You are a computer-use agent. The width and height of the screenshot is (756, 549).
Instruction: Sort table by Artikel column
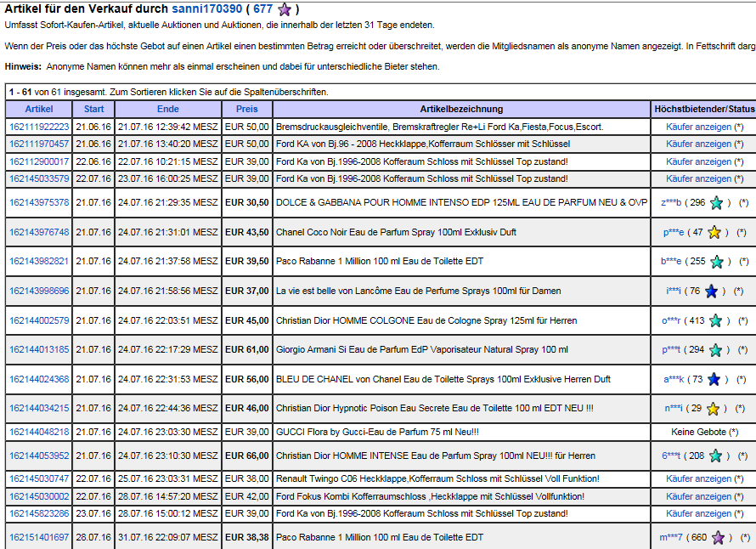pyautogui.click(x=39, y=109)
